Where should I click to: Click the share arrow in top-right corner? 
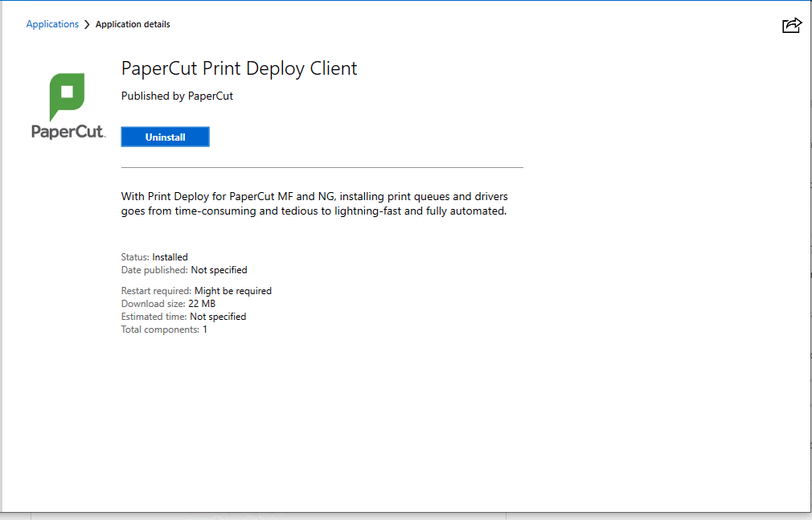point(792,25)
